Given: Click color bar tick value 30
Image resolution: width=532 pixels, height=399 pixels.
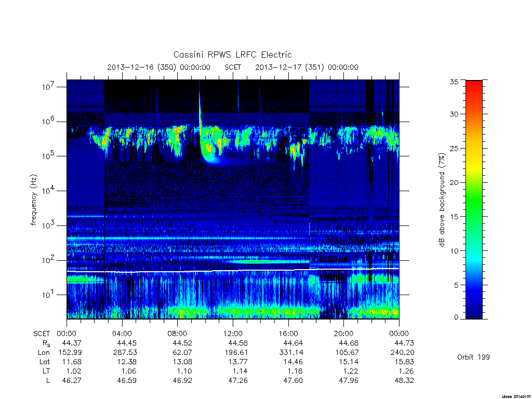Looking at the screenshot, I should (454, 114).
